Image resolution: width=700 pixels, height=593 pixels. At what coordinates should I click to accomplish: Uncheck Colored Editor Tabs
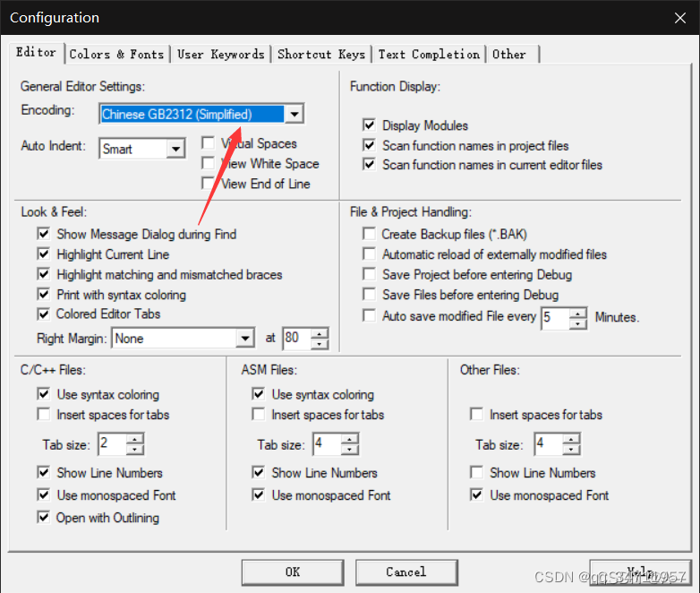coord(44,314)
